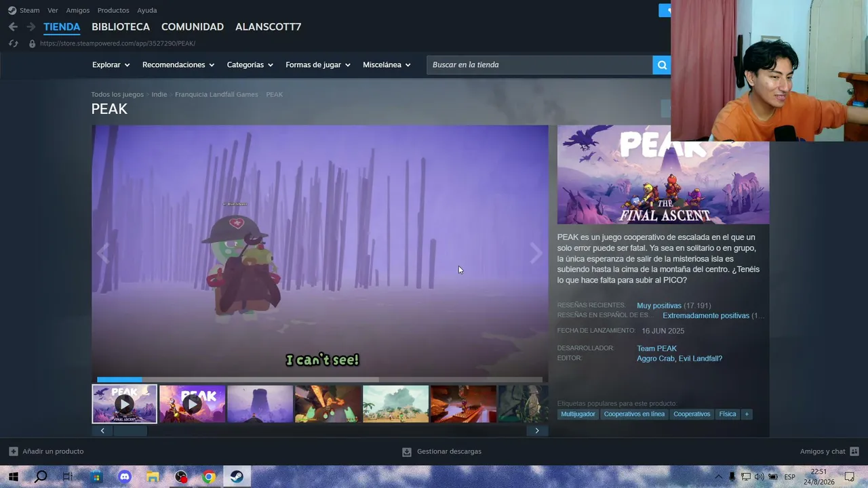Viewport: 868px width, 488px height.
Task: Open Google Chrome from the taskbar
Action: (209, 476)
